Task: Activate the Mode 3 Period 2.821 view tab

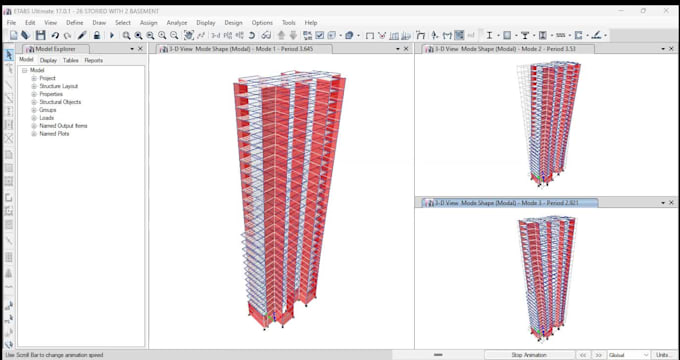Action: (x=510, y=203)
